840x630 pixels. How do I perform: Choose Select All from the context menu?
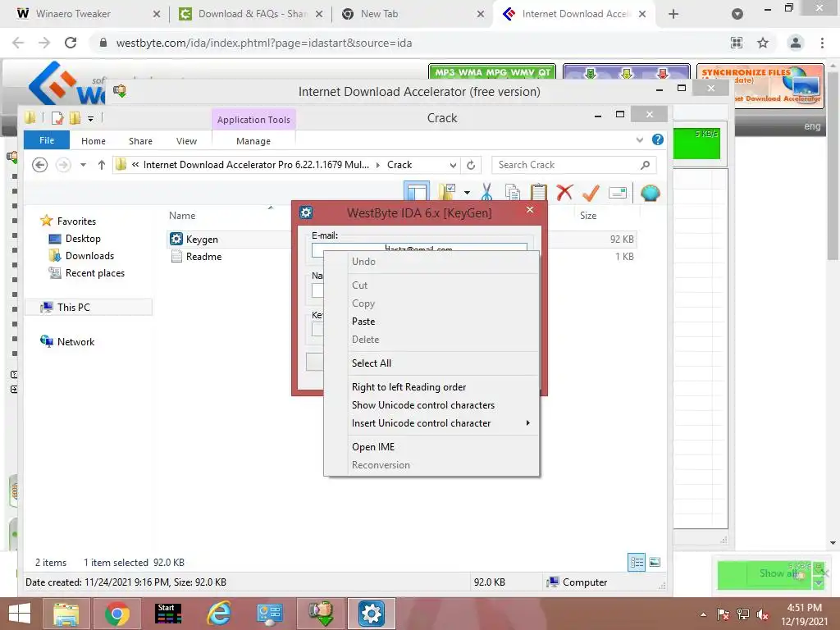pyautogui.click(x=431, y=363)
